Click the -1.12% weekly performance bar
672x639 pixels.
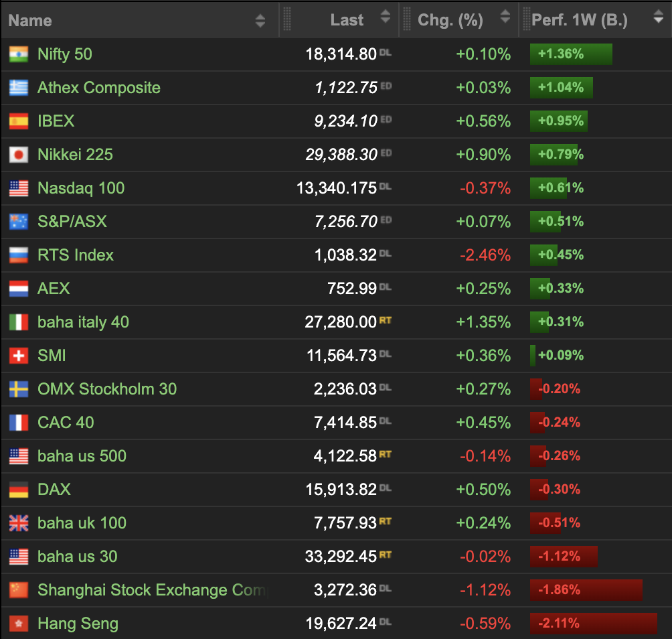pos(564,556)
